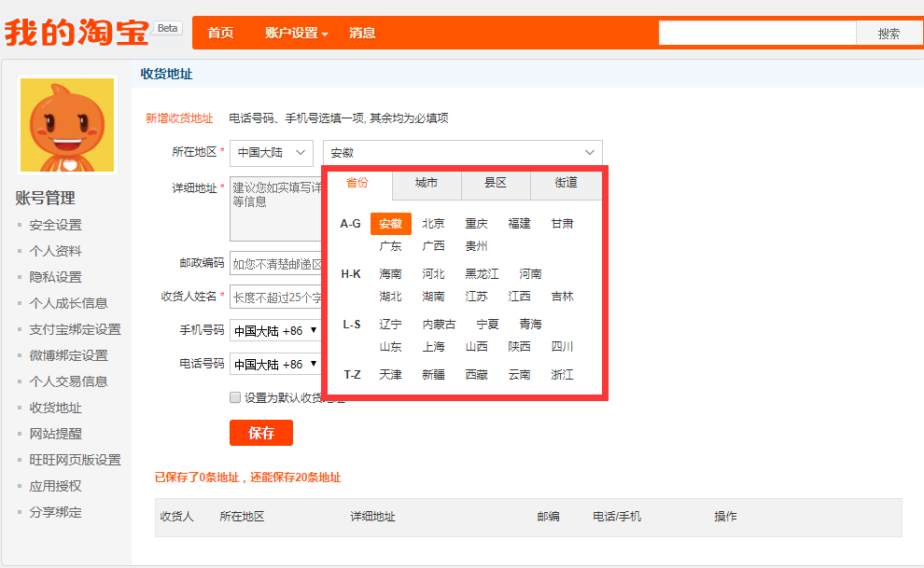Toggle 设置为默认收货地址 checkbox

pos(235,397)
